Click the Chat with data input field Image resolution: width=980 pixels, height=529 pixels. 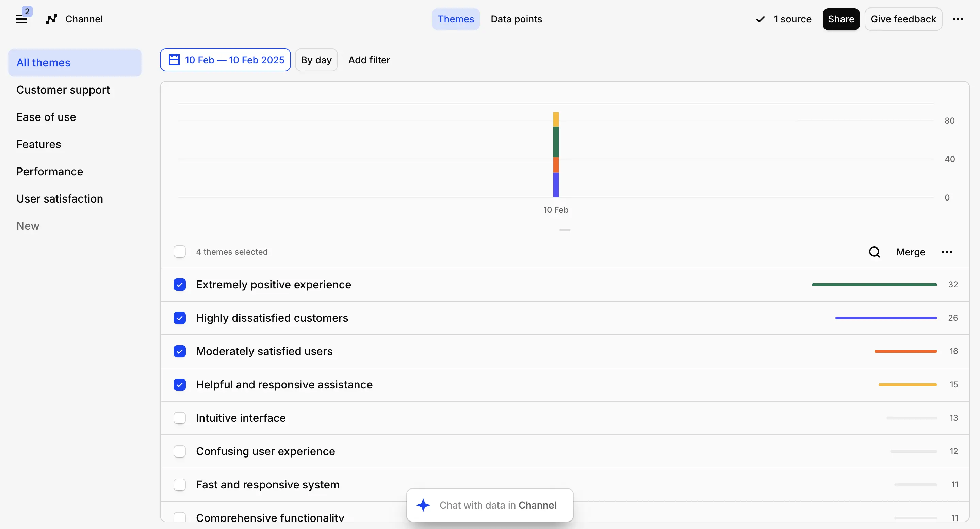(x=497, y=505)
